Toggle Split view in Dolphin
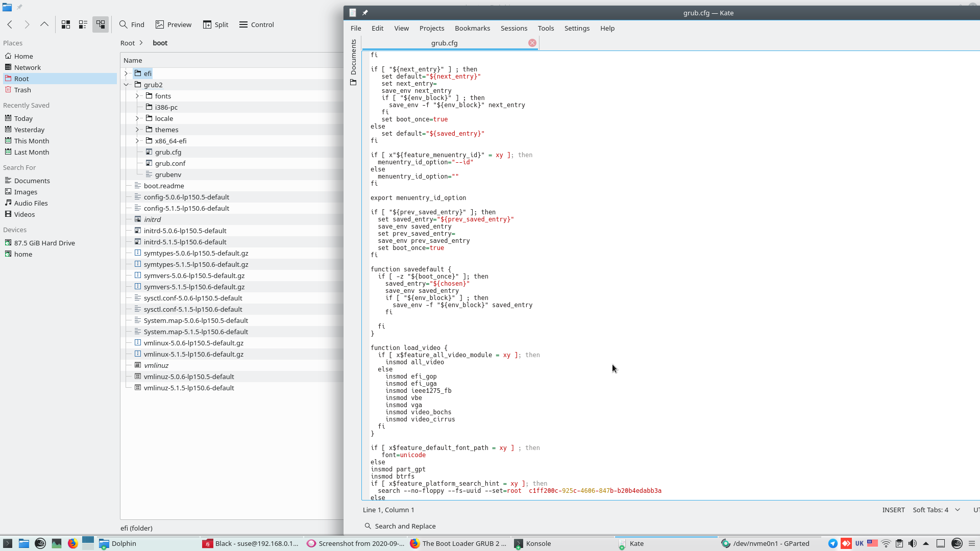The height and width of the screenshot is (551, 980). coord(215,24)
